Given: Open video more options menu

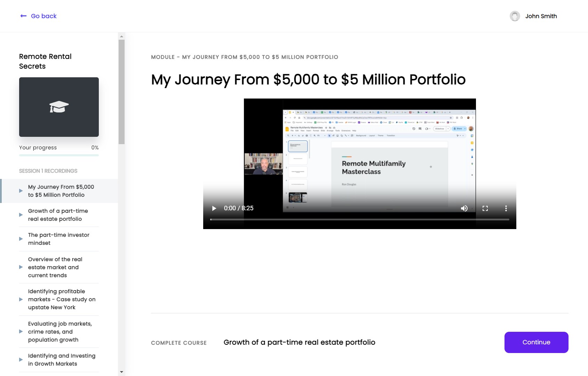Looking at the screenshot, I should 506,208.
